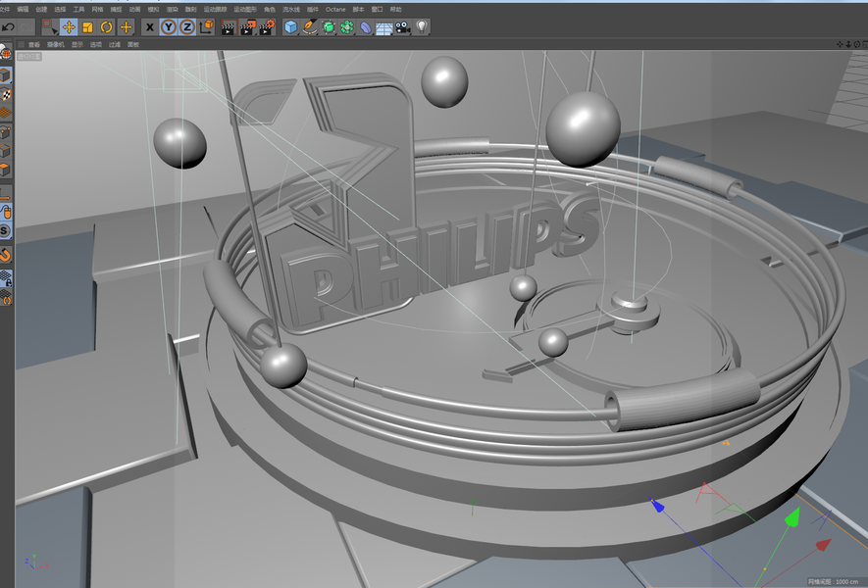The width and height of the screenshot is (868, 588).
Task: Click the blue Z-axis arrow handle
Action: click(656, 505)
